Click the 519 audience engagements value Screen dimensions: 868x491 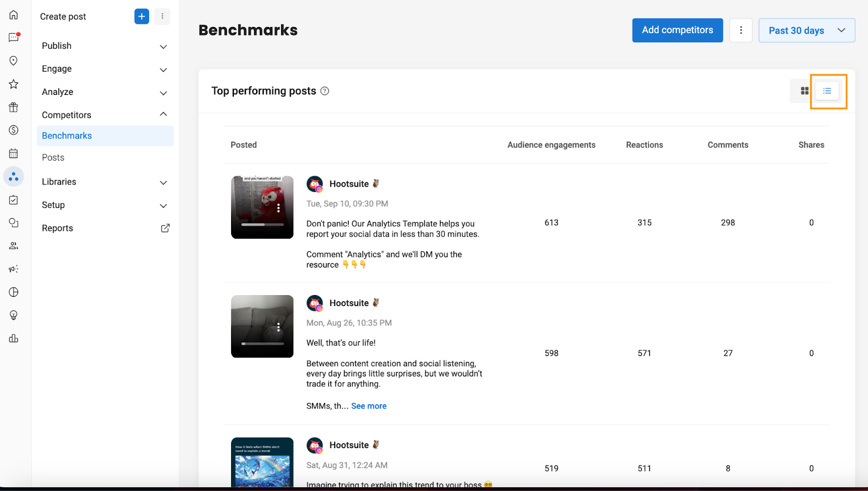coord(551,469)
